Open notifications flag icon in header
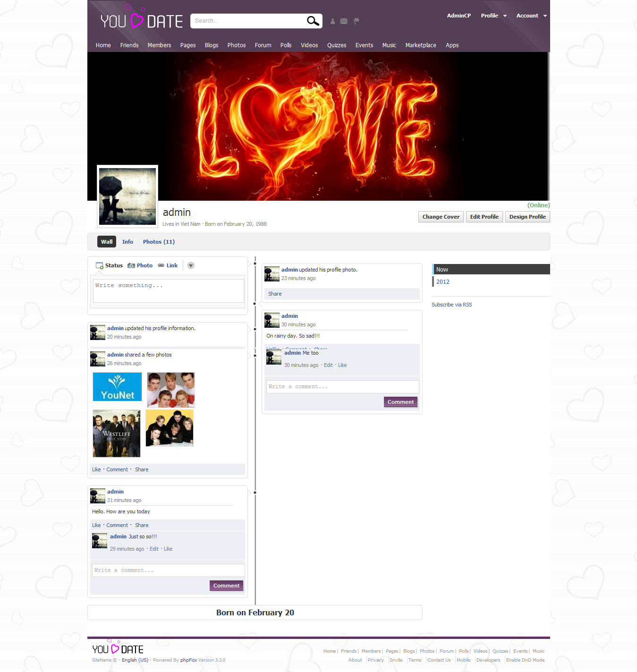Viewport: 637px width, 672px height. click(357, 21)
